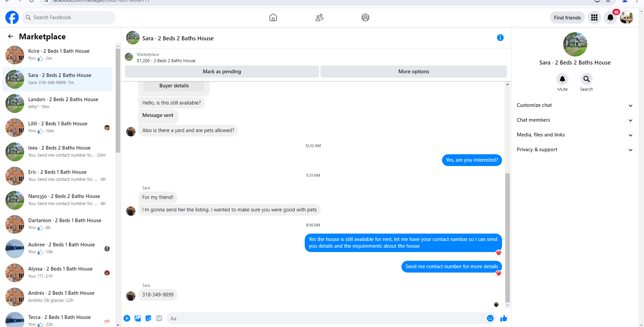Expand the Privacy & support section
This screenshot has width=644, height=327.
(575, 150)
